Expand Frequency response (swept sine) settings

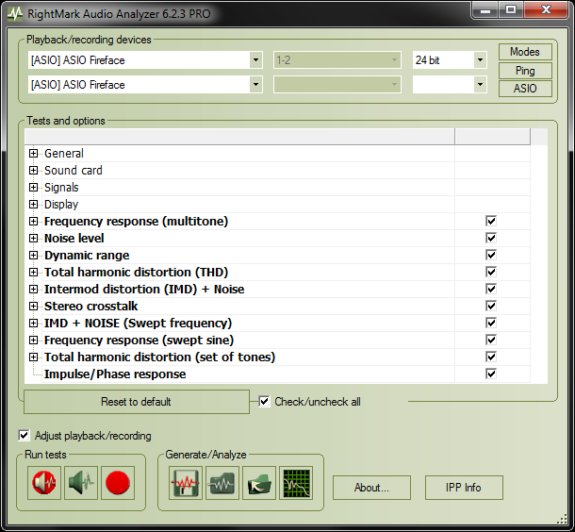coord(33,340)
